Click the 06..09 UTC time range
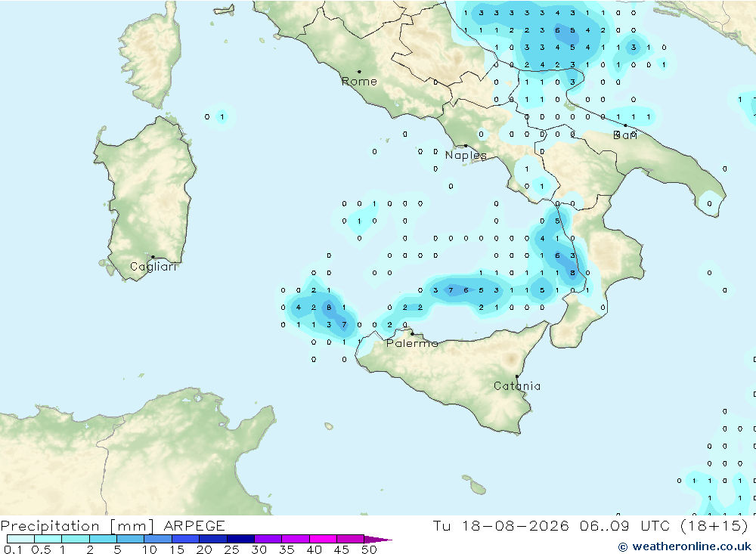Image resolution: width=756 pixels, height=554 pixels. [624, 525]
